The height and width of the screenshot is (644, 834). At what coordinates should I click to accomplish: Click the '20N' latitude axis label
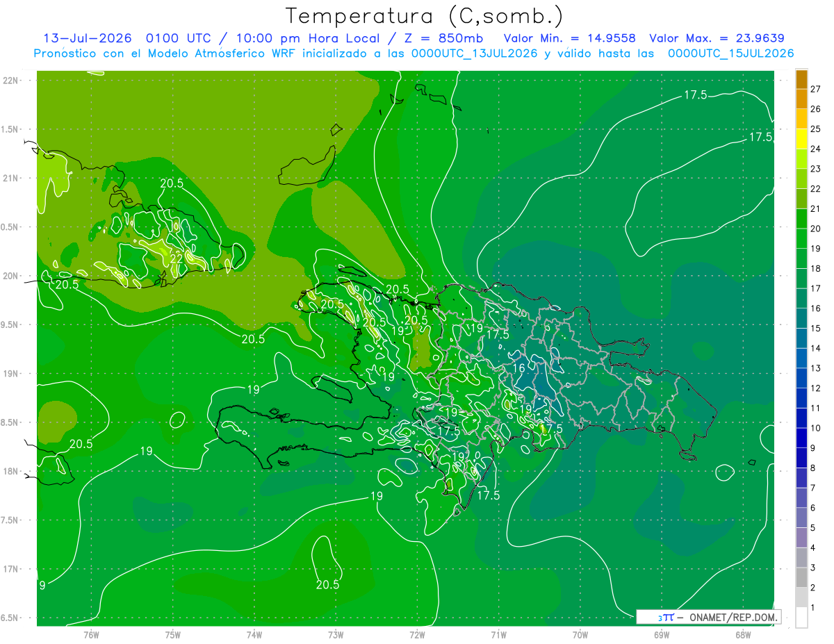(x=11, y=276)
